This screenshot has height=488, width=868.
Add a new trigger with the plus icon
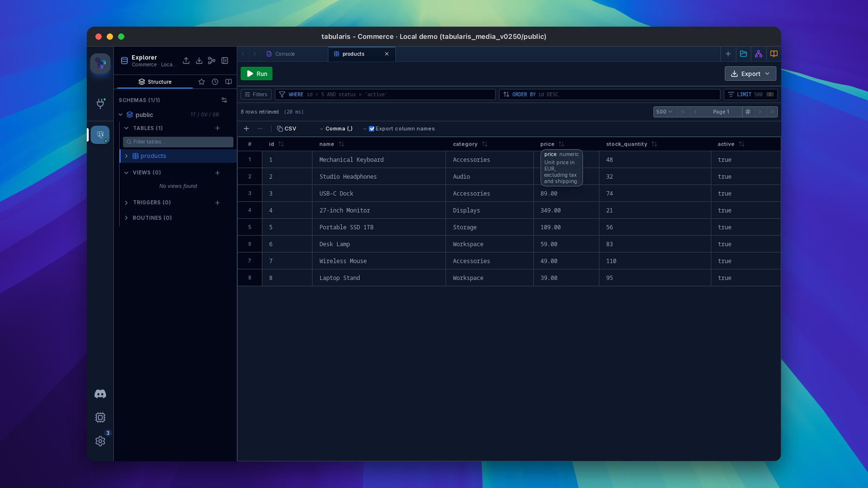pos(217,203)
